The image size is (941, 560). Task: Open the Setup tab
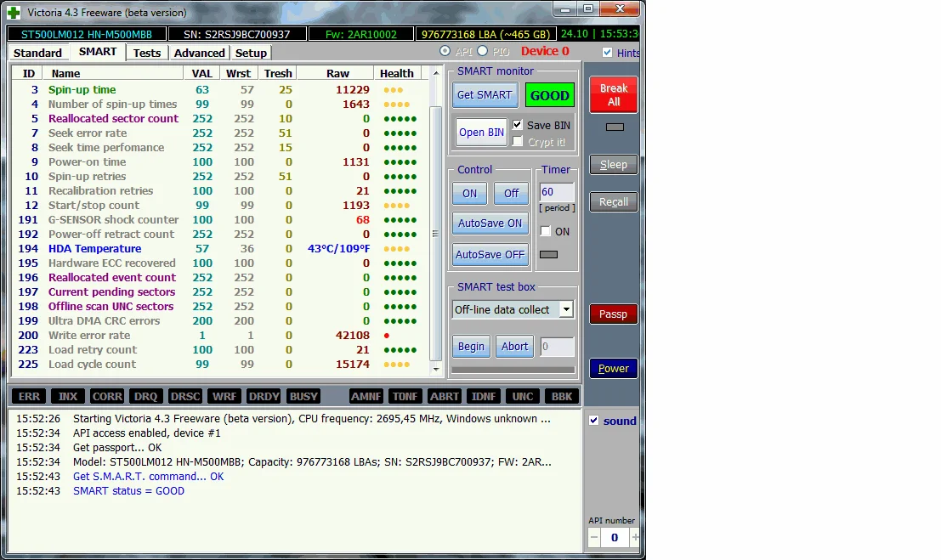251,53
